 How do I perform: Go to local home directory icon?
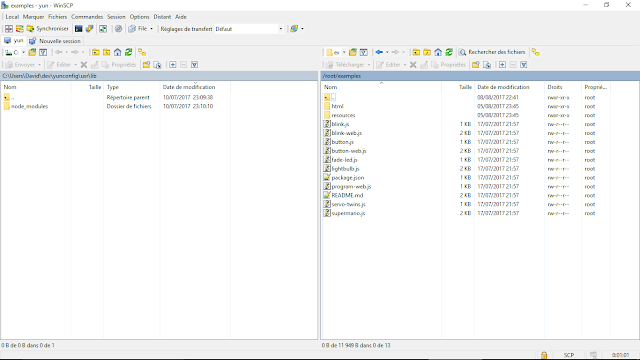coord(118,52)
